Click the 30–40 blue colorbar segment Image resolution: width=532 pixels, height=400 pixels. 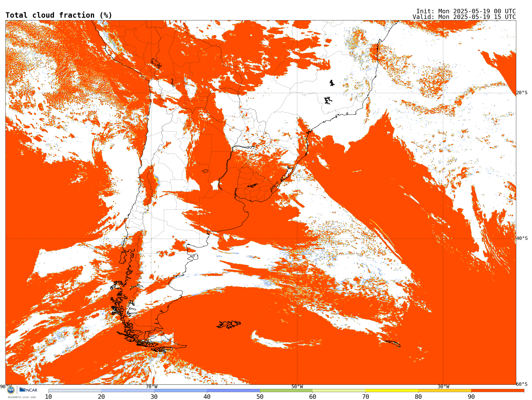[x=181, y=391]
